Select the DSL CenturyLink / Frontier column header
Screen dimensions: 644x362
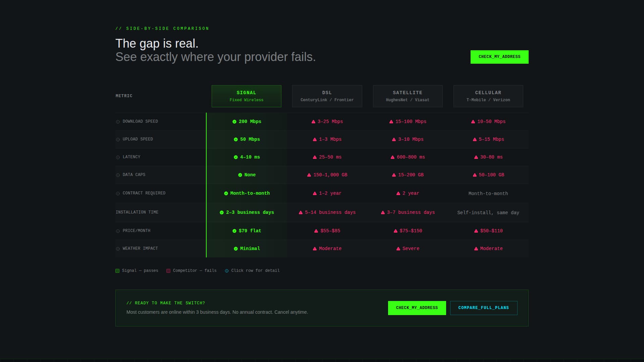[x=327, y=96]
